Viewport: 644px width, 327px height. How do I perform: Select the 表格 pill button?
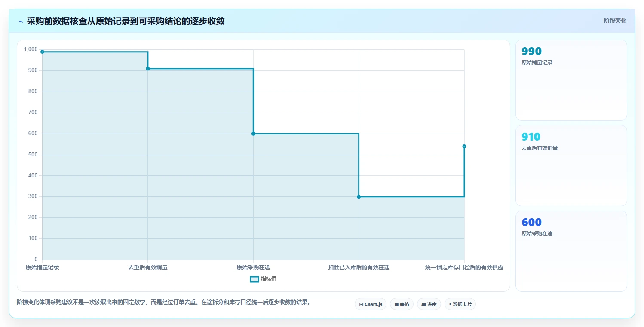coord(402,304)
